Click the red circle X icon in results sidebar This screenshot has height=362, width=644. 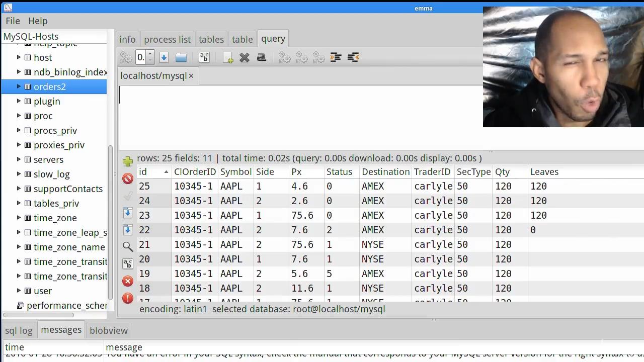coord(128,281)
